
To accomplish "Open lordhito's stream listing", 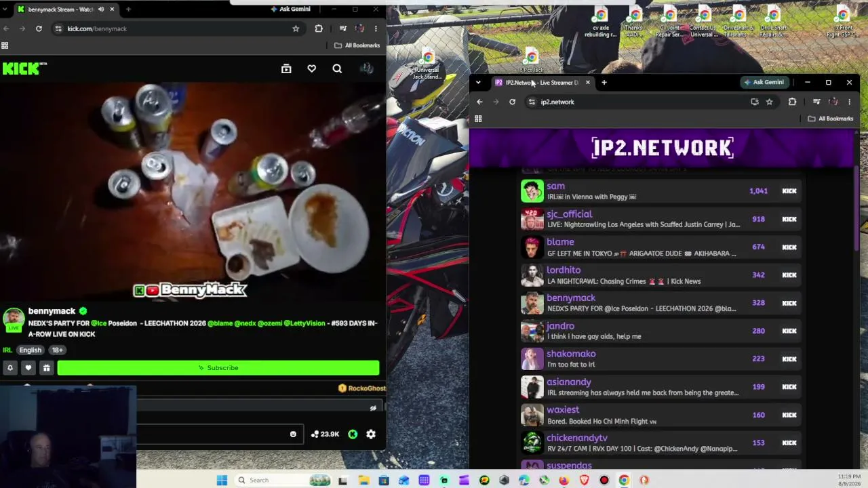I will tap(661, 275).
